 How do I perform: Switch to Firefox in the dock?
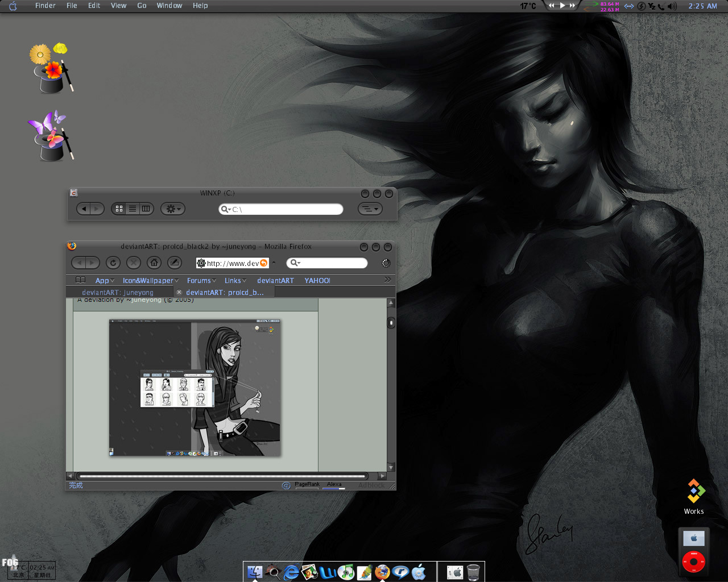pos(382,572)
